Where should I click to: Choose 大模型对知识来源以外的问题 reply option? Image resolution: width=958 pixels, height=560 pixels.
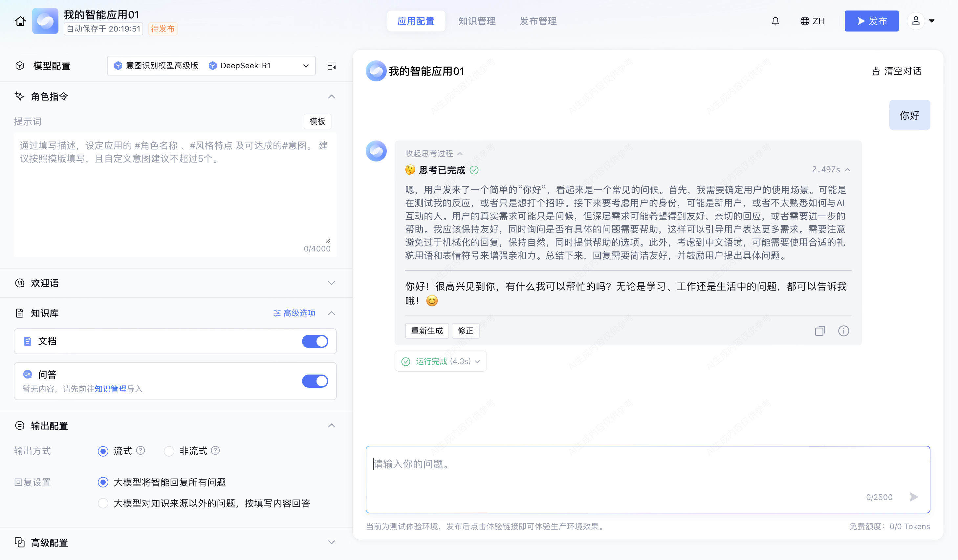(103, 503)
